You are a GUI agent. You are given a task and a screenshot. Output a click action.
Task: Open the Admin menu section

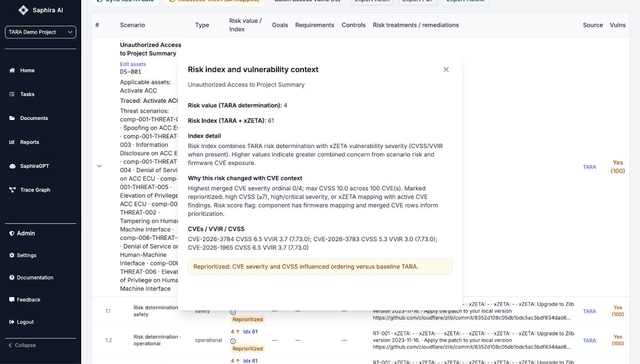point(26,233)
